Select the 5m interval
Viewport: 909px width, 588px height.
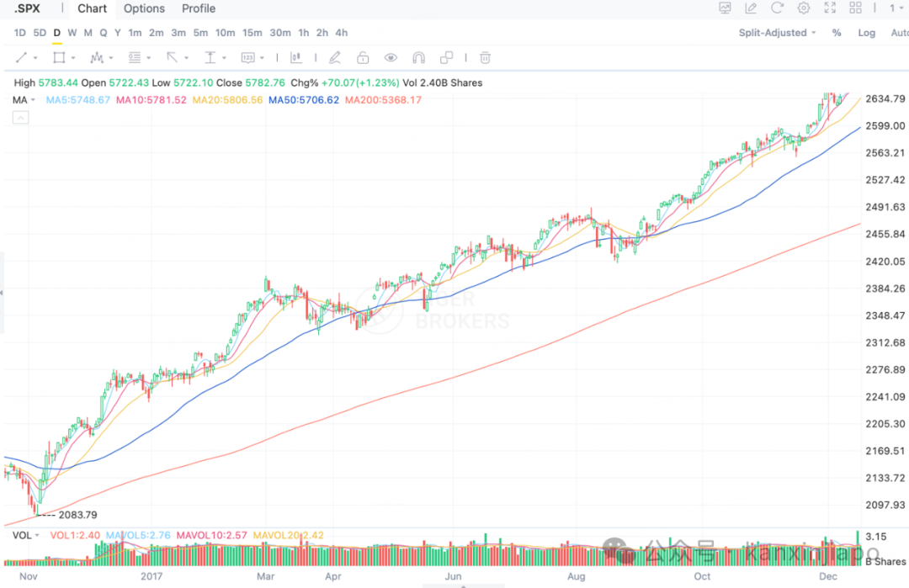(x=200, y=33)
